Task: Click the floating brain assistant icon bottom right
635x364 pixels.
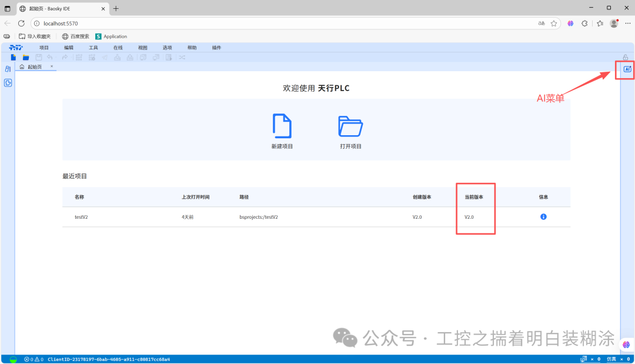Action: click(x=626, y=345)
